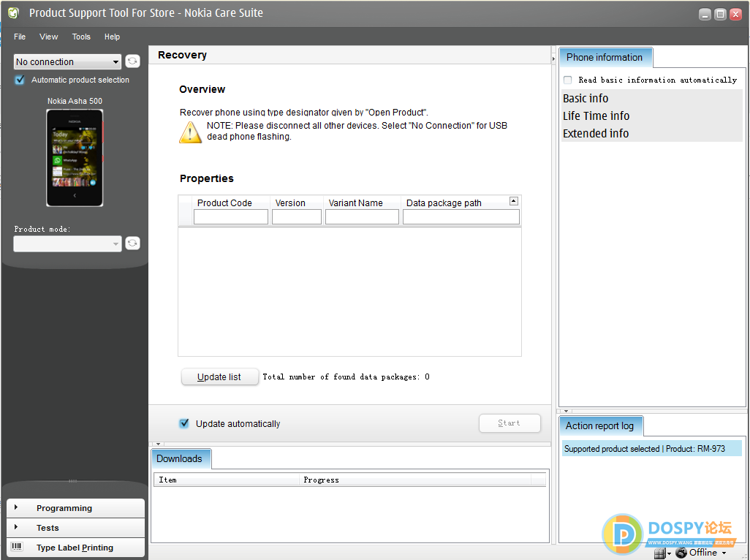
Task: Click the yellow warning icon in Overview
Action: point(190,132)
